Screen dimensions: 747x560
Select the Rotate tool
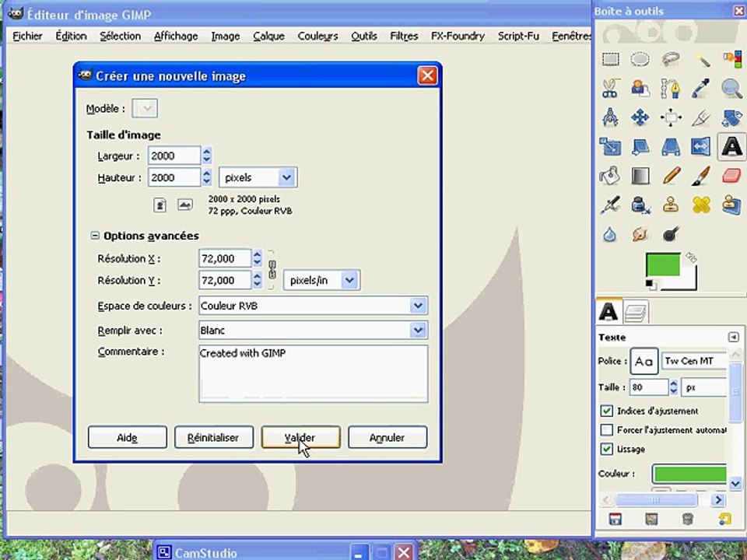pos(731,117)
